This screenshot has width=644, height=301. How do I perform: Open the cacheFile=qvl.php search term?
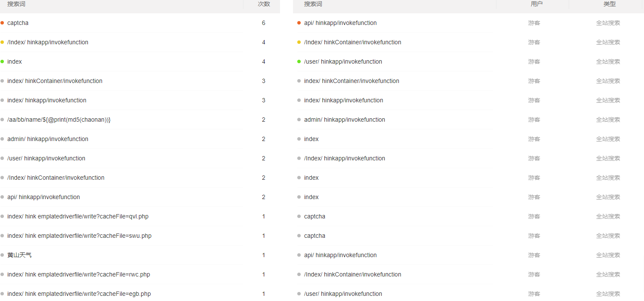[x=78, y=216]
